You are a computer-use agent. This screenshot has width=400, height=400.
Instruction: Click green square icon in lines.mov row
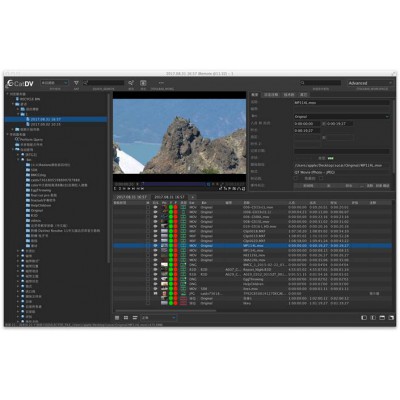pos(183,289)
